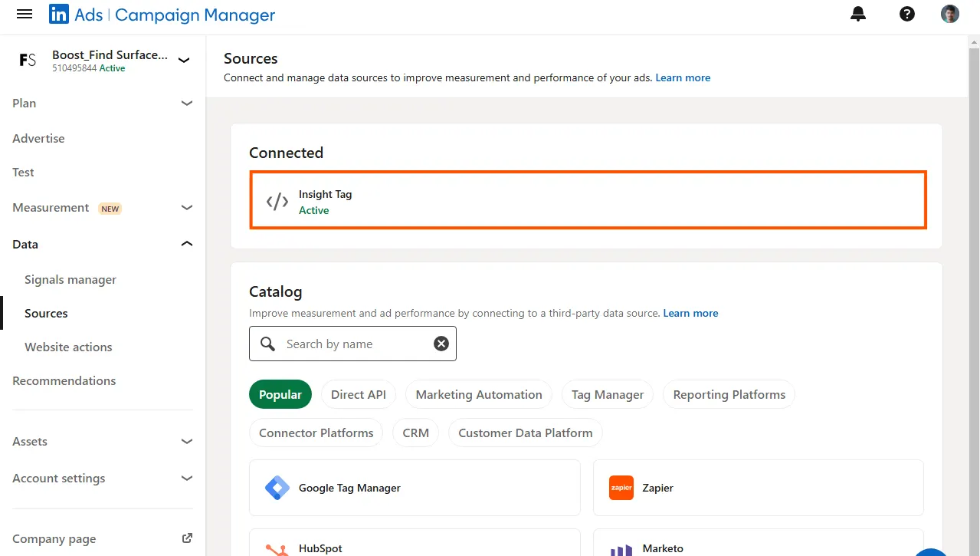Filter catalog by Customer Data Platform
Image resolution: width=980 pixels, height=556 pixels.
(526, 433)
